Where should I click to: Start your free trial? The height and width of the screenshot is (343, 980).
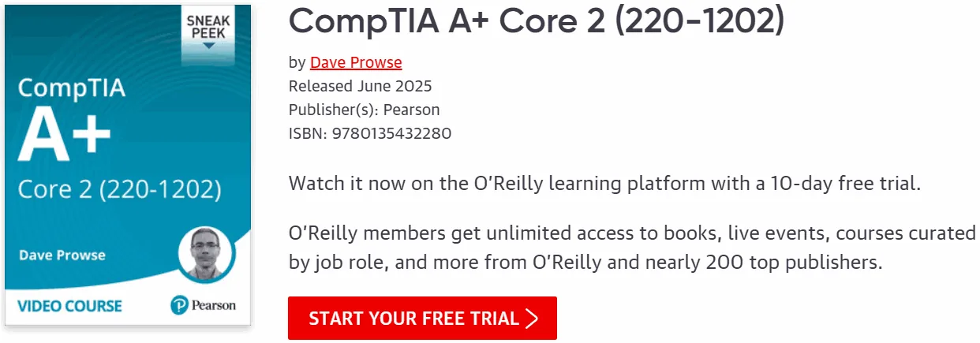(422, 319)
